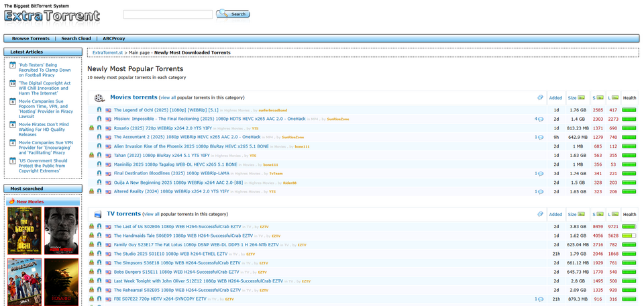Open Browse Torrents menu item

[x=30, y=39]
